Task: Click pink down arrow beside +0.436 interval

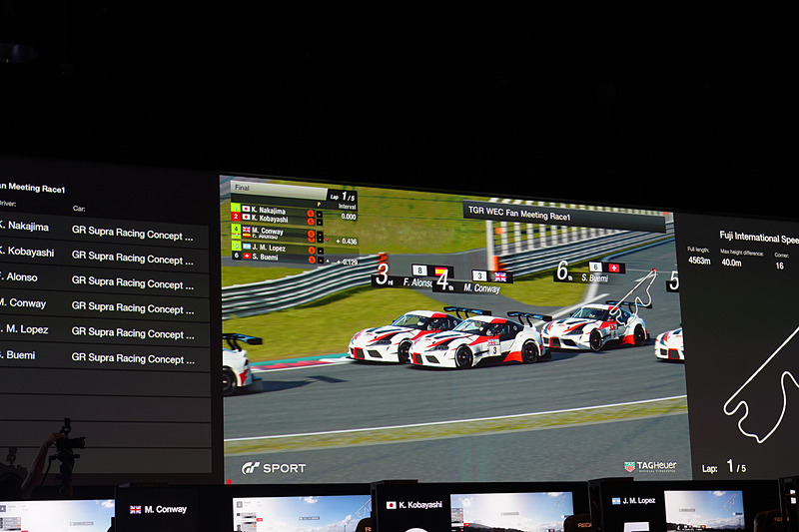Action: pos(327,240)
